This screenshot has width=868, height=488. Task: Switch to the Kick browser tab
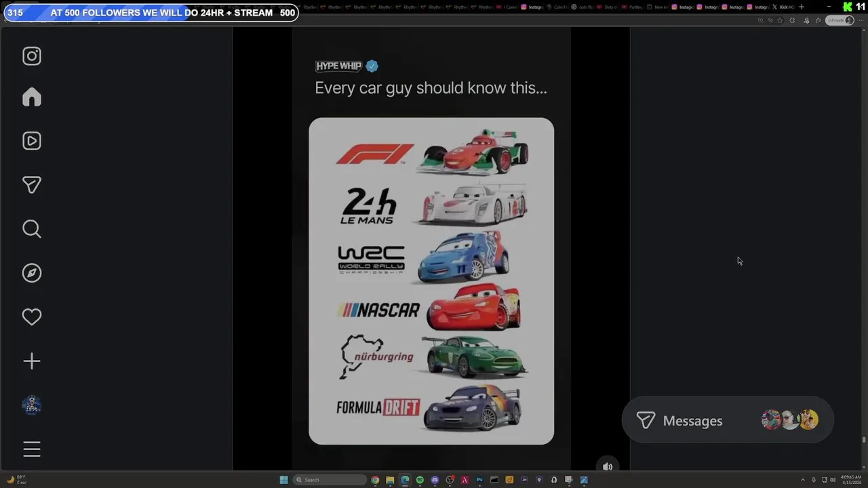click(x=784, y=7)
